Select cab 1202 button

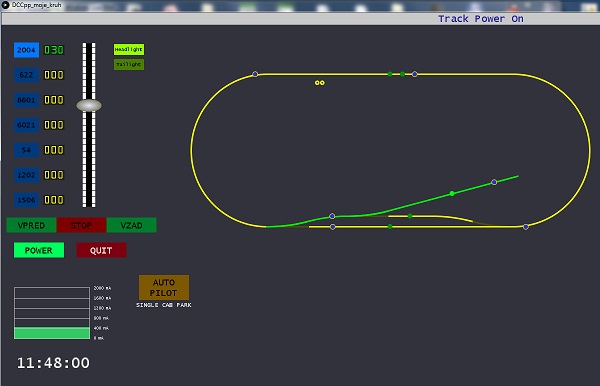tap(26, 175)
